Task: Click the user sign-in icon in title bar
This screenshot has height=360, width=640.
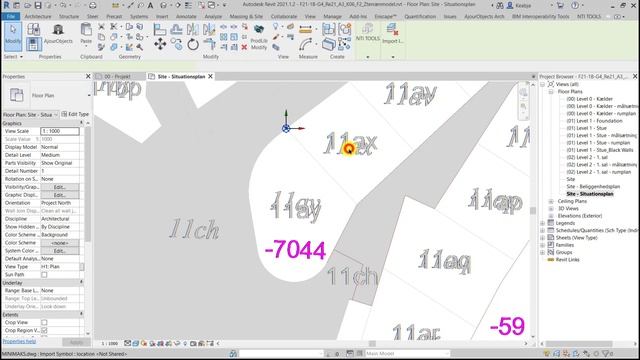Action: (510, 6)
